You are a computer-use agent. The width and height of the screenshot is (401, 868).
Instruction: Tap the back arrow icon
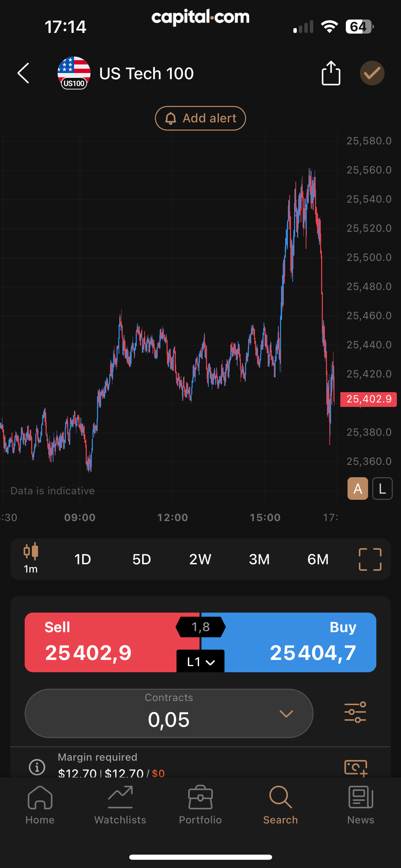click(23, 73)
